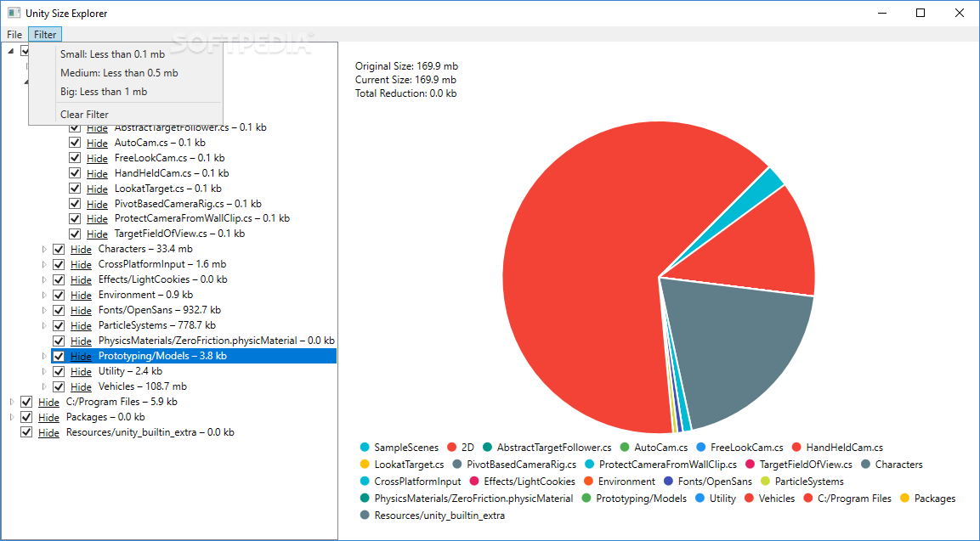The width and height of the screenshot is (980, 541).
Task: Uncheck the AutoCam.cs checkbox
Action: (x=75, y=143)
